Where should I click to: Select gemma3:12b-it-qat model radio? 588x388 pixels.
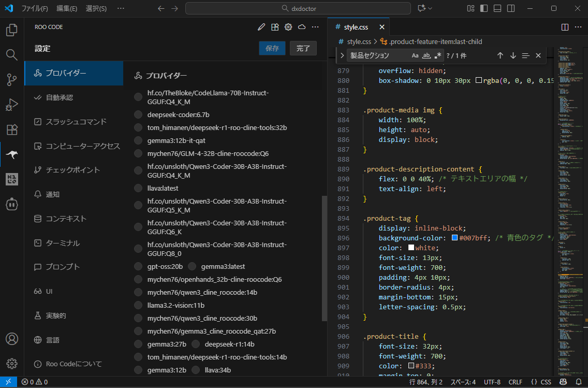(138, 140)
